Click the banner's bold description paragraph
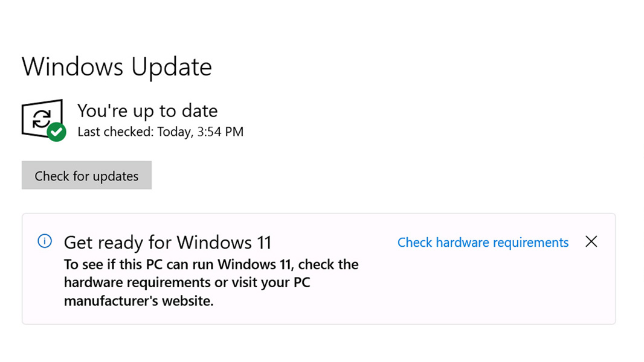This screenshot has height=362, width=644. [x=211, y=282]
